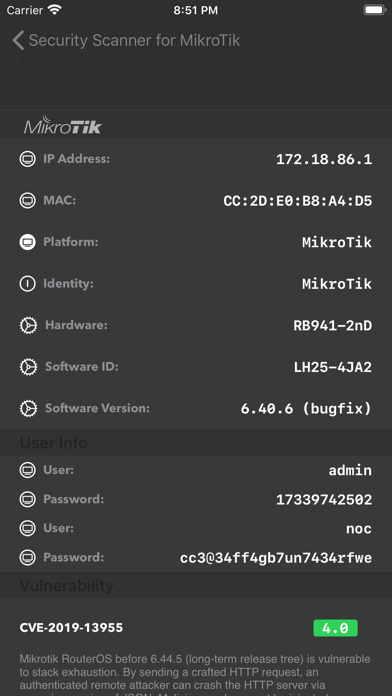The width and height of the screenshot is (392, 696).
Task: Click the gear icon beside Software Version
Action: [28, 409]
